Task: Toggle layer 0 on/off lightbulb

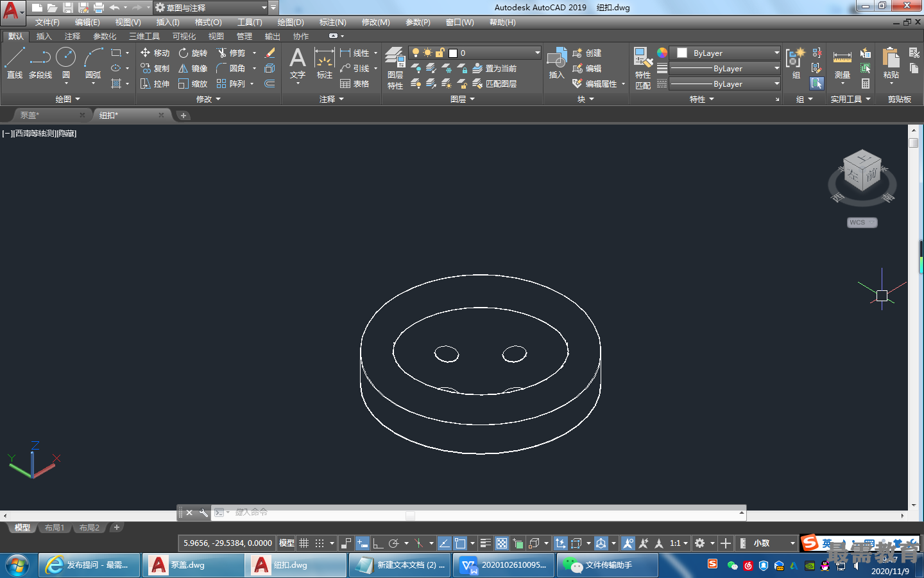Action: [416, 53]
